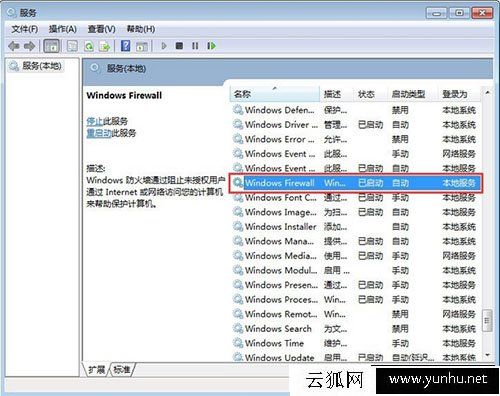500x396 pixels.
Task: Open the Help question mark icon
Action: click(x=126, y=46)
